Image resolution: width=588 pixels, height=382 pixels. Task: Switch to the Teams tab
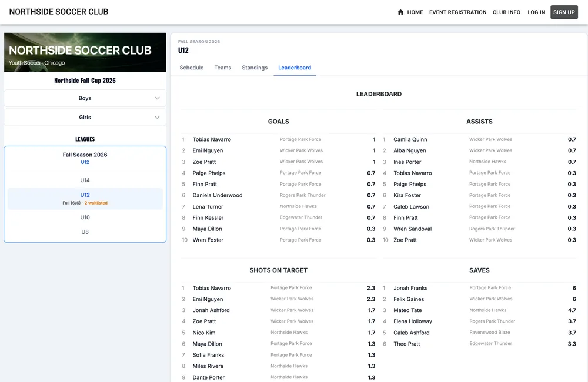tap(223, 68)
